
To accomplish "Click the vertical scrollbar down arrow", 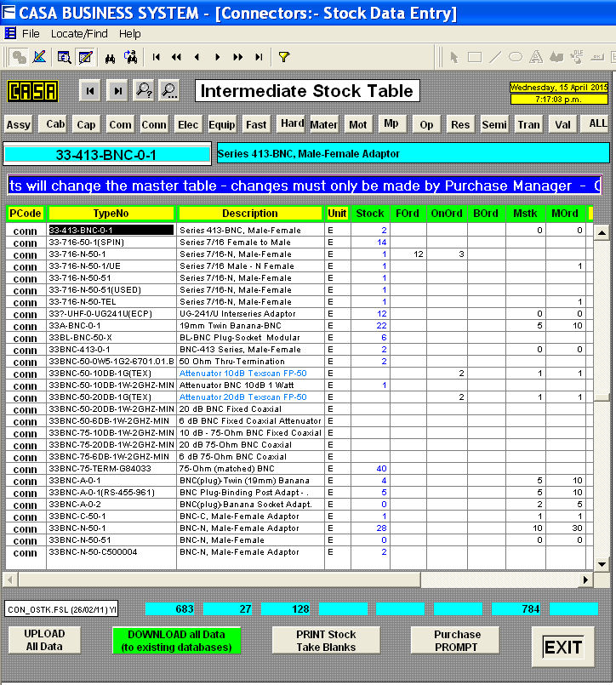I will click(601, 564).
